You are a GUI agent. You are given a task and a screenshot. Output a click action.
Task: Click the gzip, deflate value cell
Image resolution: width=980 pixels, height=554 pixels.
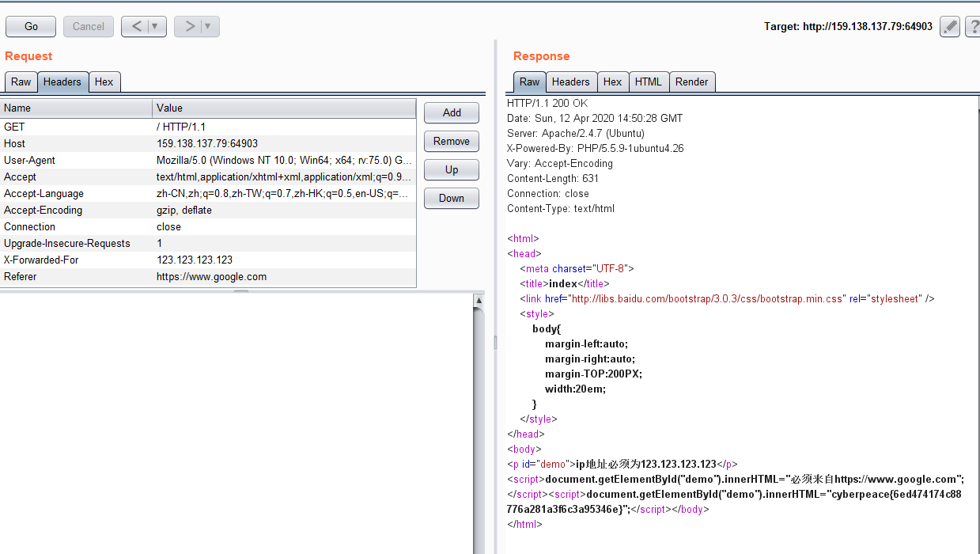point(284,210)
